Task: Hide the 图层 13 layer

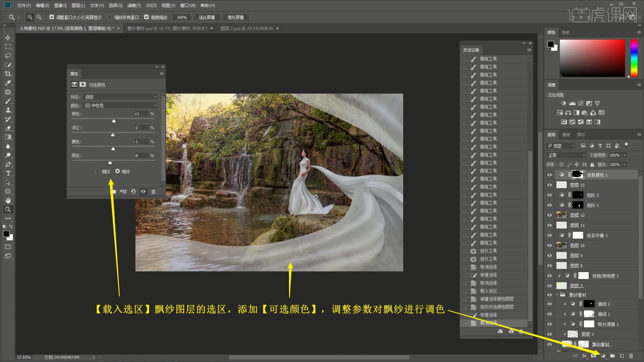Action: (549, 185)
